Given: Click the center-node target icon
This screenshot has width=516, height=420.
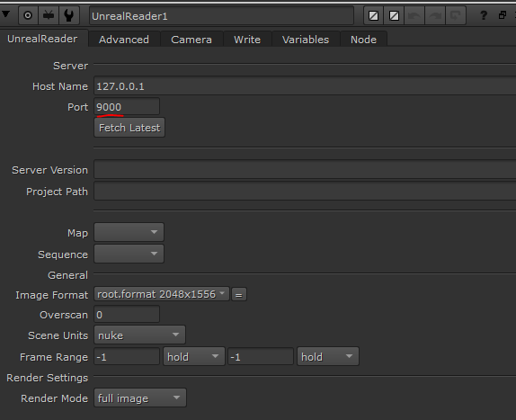Looking at the screenshot, I should (28, 15).
